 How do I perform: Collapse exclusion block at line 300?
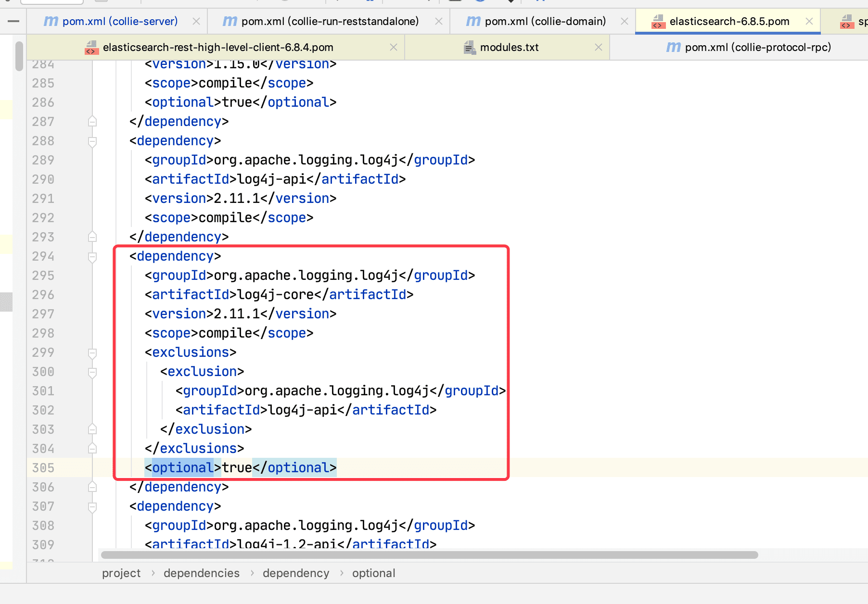click(92, 372)
